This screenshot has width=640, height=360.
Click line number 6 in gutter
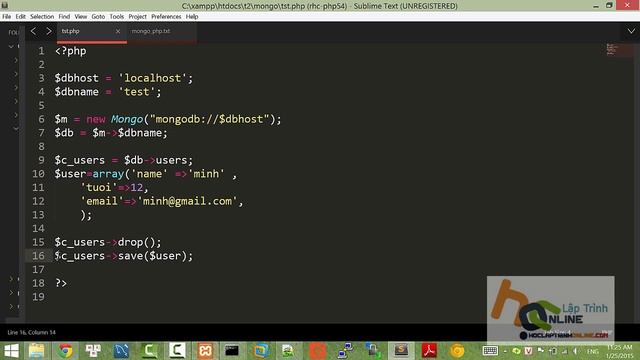tap(41, 119)
